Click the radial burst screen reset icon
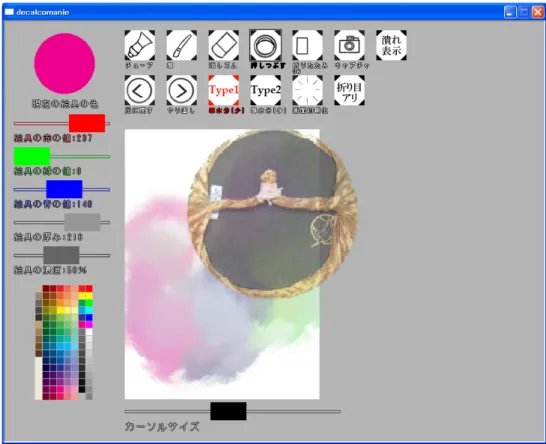 pos(307,90)
